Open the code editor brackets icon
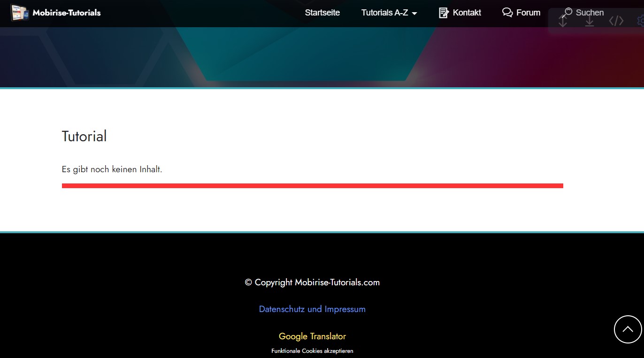 tap(616, 21)
